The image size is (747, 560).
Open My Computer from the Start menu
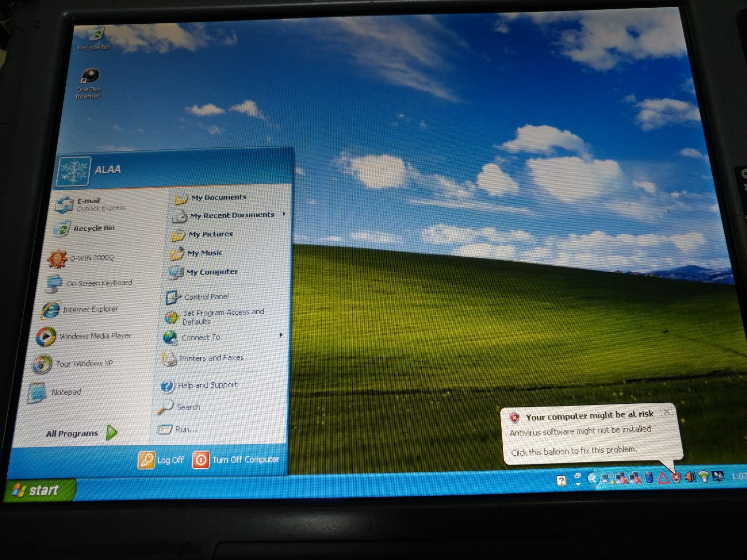coord(203,272)
